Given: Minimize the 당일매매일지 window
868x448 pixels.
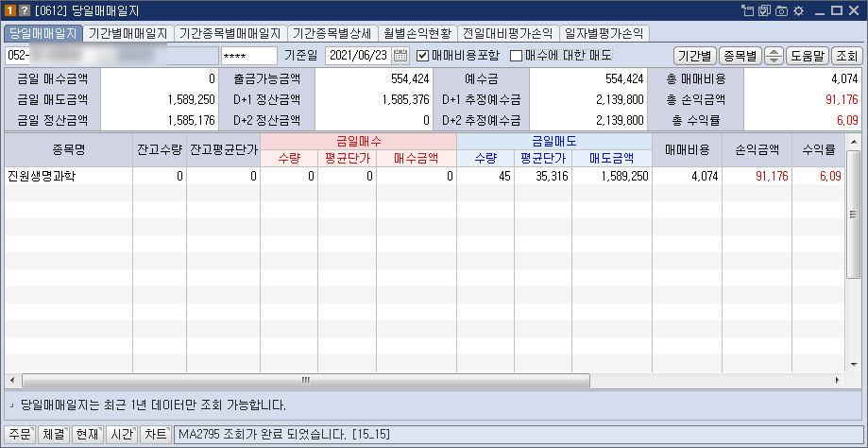Looking at the screenshot, I should point(820,10).
